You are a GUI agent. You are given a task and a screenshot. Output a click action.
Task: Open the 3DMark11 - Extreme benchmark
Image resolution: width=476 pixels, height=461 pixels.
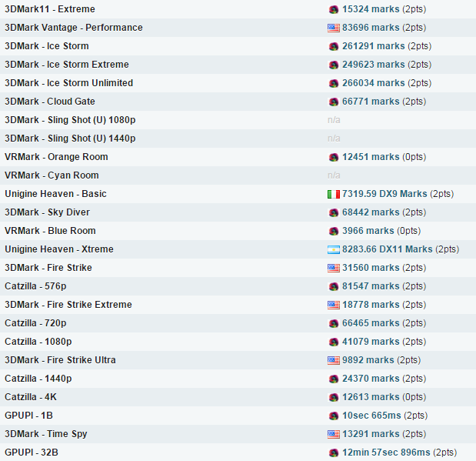[50, 9]
